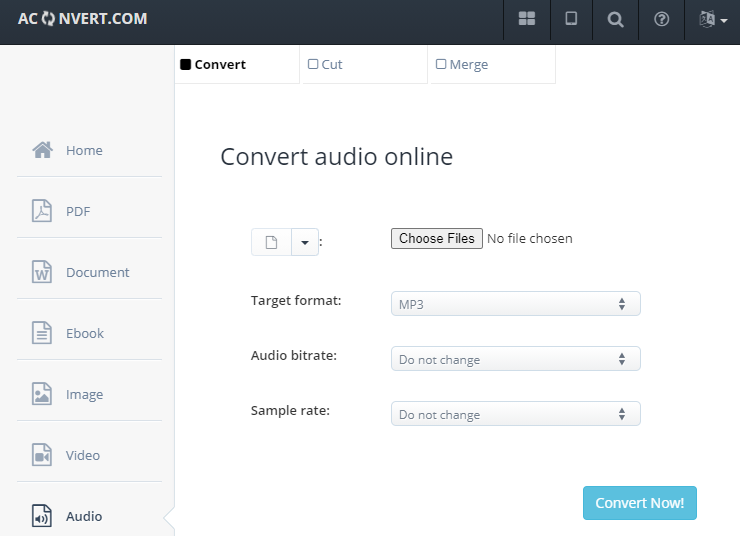Open the language selector dropdown
Screen dimensions: 740x536
(x=713, y=19)
